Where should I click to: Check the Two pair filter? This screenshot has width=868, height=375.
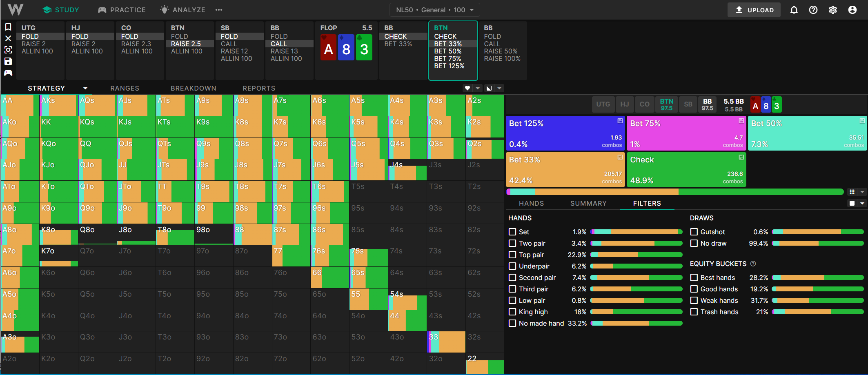(512, 243)
